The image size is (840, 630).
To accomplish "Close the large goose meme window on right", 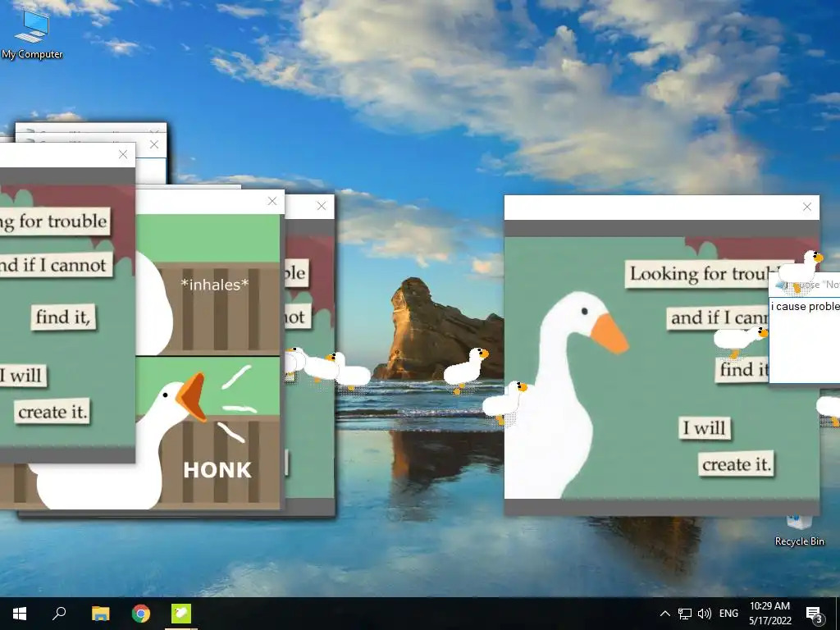I will tap(807, 207).
